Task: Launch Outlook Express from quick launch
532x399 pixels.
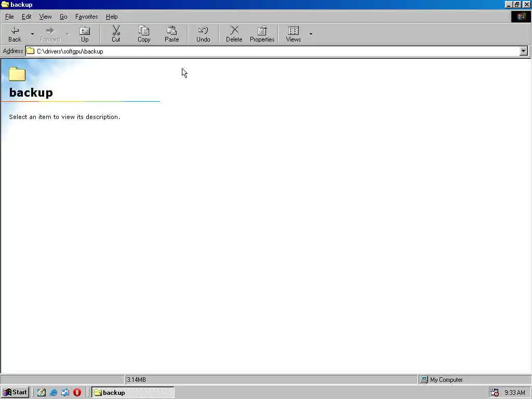Action: (x=65, y=393)
